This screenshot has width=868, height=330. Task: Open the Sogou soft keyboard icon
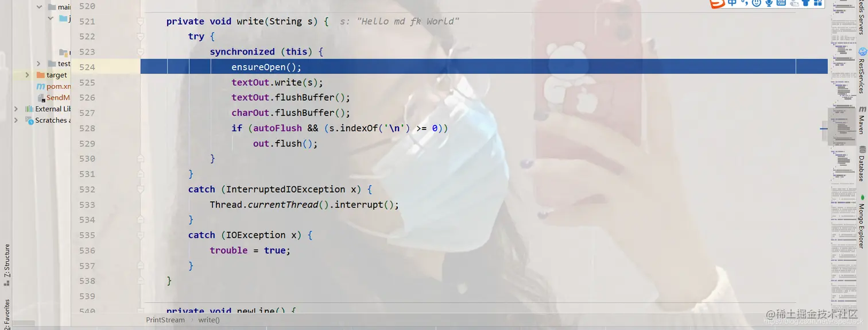click(781, 2)
